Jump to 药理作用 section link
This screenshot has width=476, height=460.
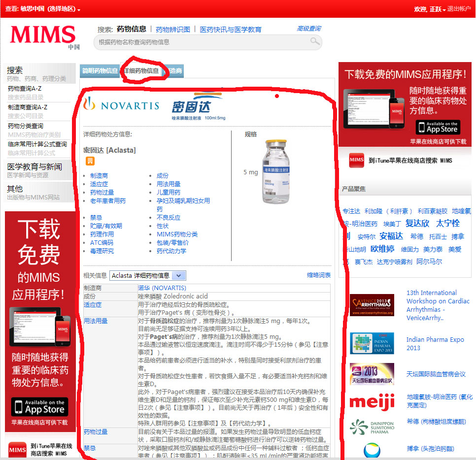[x=102, y=234]
